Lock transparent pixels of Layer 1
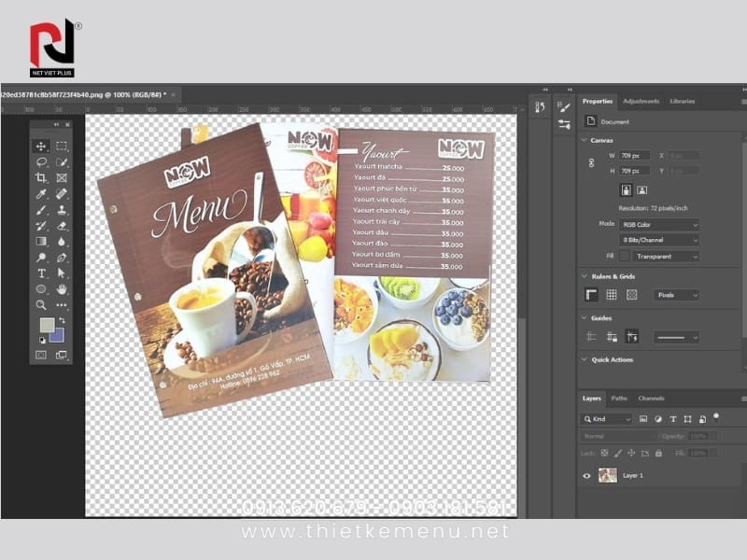This screenshot has width=747, height=560. pos(603,452)
